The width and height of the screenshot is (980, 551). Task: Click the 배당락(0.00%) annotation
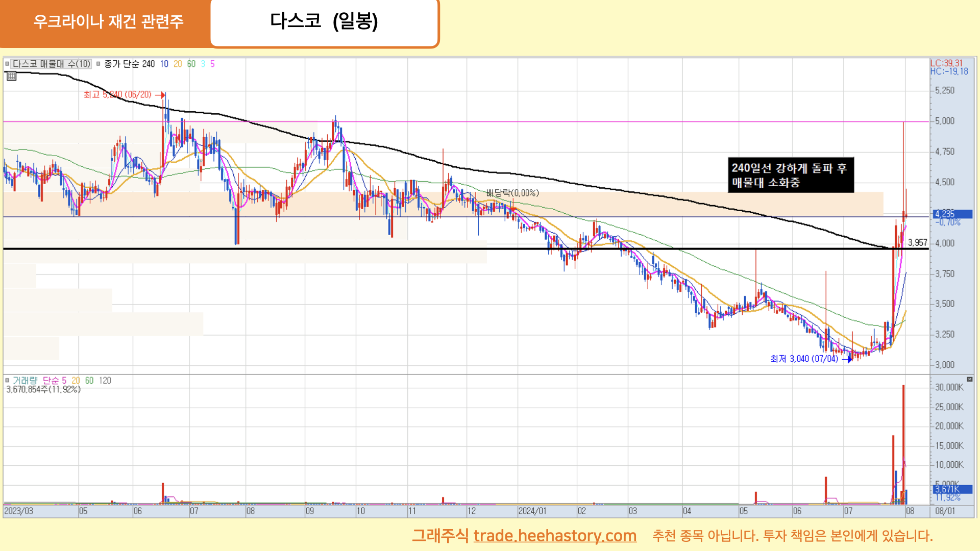click(512, 193)
